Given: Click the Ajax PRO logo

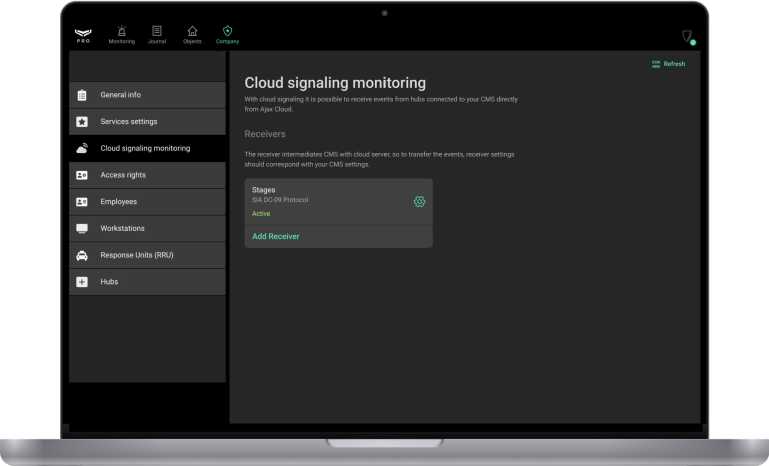Looking at the screenshot, I should [83, 34].
